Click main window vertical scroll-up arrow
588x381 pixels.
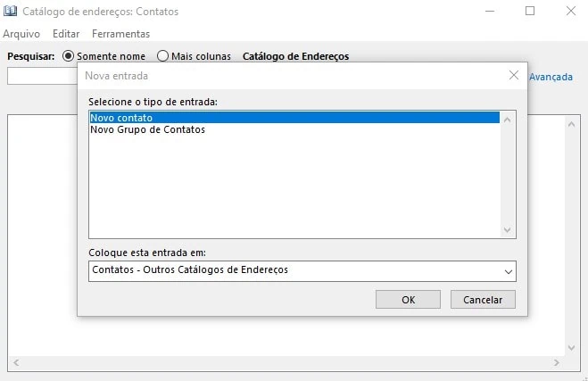pos(572,124)
